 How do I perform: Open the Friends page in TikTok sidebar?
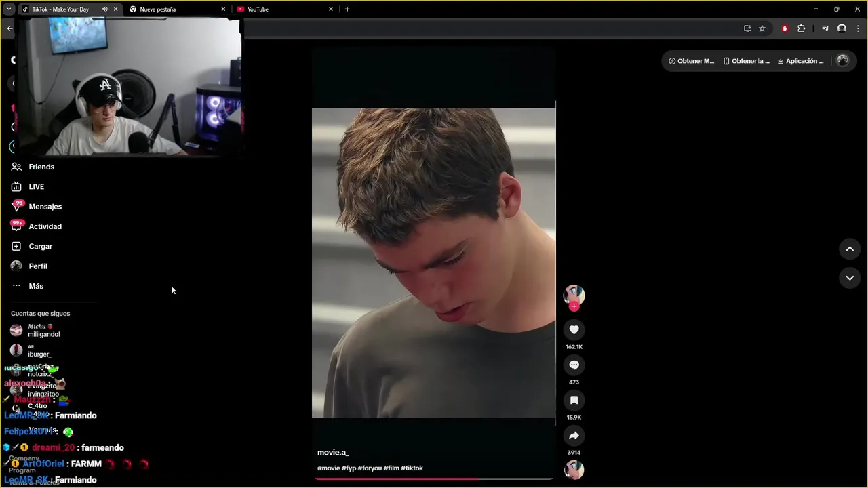pos(33,167)
